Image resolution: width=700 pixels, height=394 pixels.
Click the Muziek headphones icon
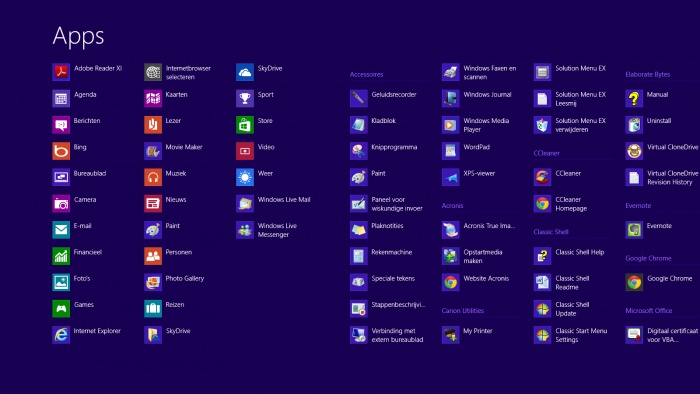pos(153,177)
